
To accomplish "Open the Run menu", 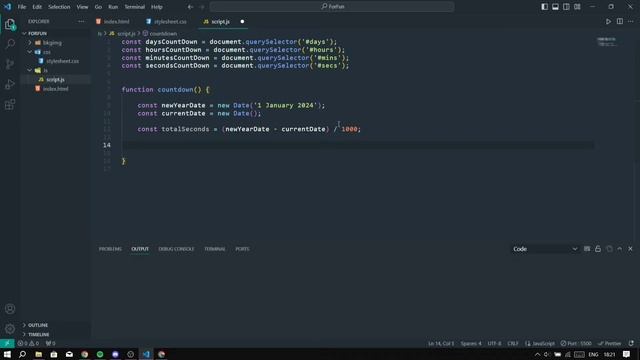I will [113, 7].
